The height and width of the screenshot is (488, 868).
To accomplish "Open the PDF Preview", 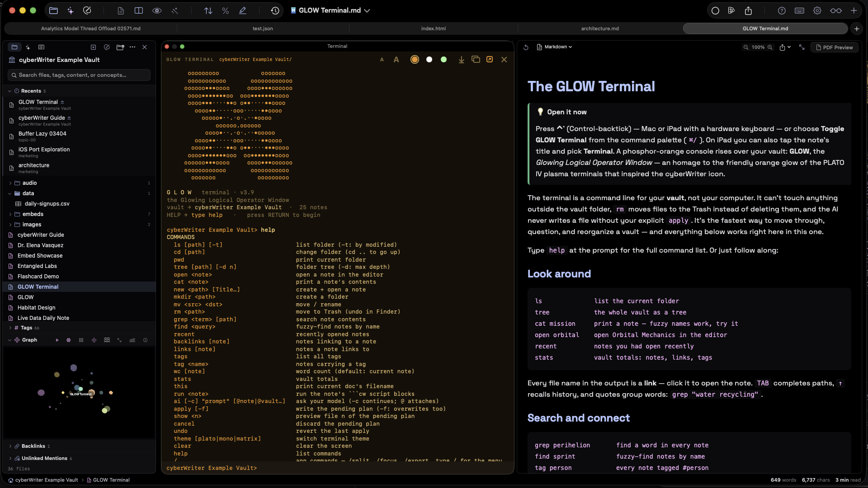I will 834,47.
